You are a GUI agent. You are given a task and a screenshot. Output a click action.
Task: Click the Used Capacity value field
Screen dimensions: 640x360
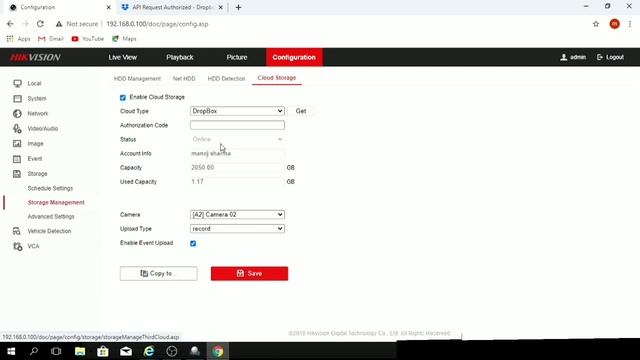(x=237, y=182)
